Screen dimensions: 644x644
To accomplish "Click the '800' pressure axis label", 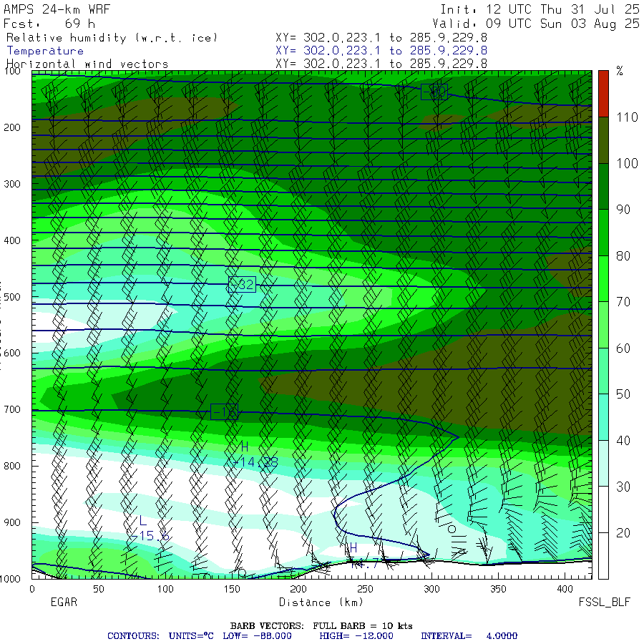I will [12, 466].
